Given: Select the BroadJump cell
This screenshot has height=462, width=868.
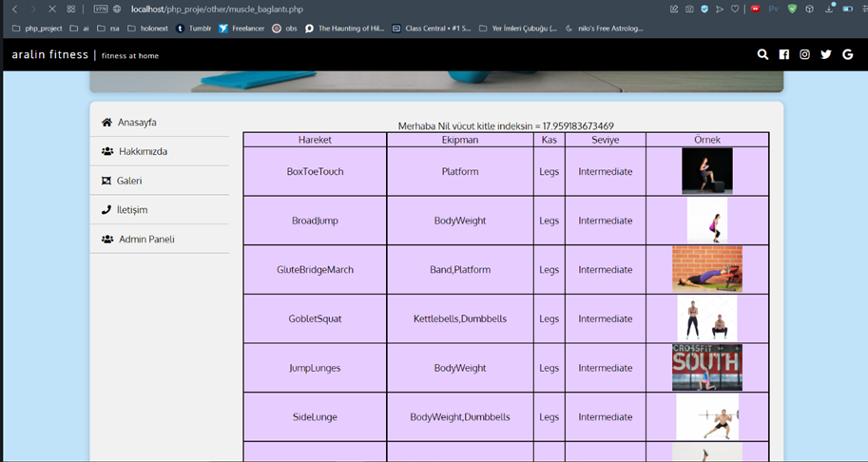Looking at the screenshot, I should pyautogui.click(x=315, y=221).
